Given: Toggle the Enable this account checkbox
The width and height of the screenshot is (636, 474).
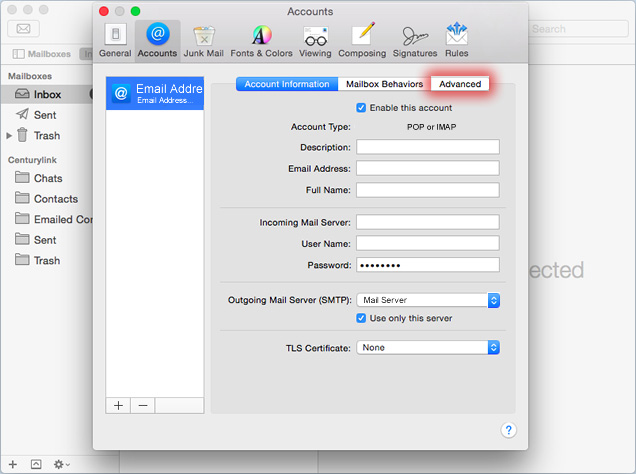Looking at the screenshot, I should [x=362, y=108].
